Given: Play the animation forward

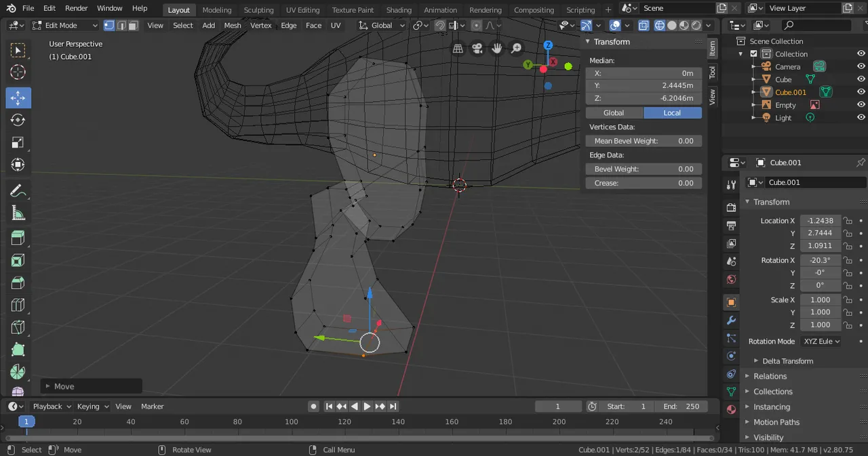Looking at the screenshot, I should click(x=367, y=407).
